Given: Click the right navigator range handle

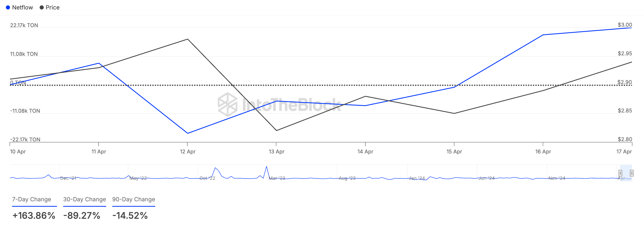Looking at the screenshot, I should (x=631, y=173).
